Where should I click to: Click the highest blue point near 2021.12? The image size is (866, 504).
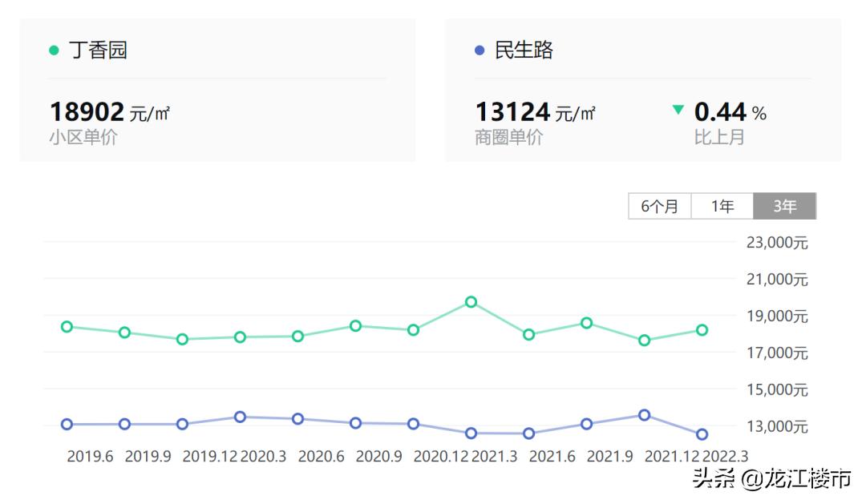click(x=644, y=415)
